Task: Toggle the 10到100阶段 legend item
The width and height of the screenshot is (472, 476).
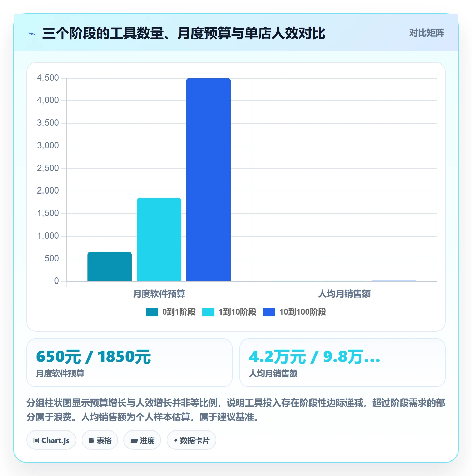Action: [294, 312]
